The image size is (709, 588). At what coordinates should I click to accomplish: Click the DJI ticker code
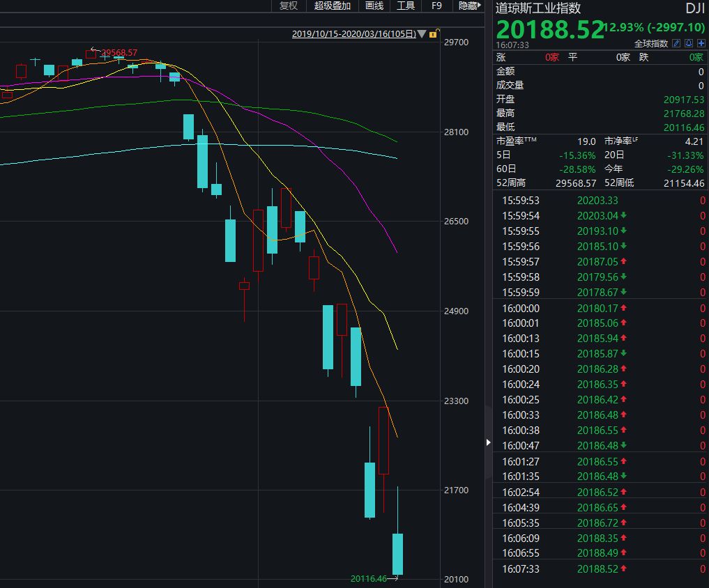coord(694,8)
